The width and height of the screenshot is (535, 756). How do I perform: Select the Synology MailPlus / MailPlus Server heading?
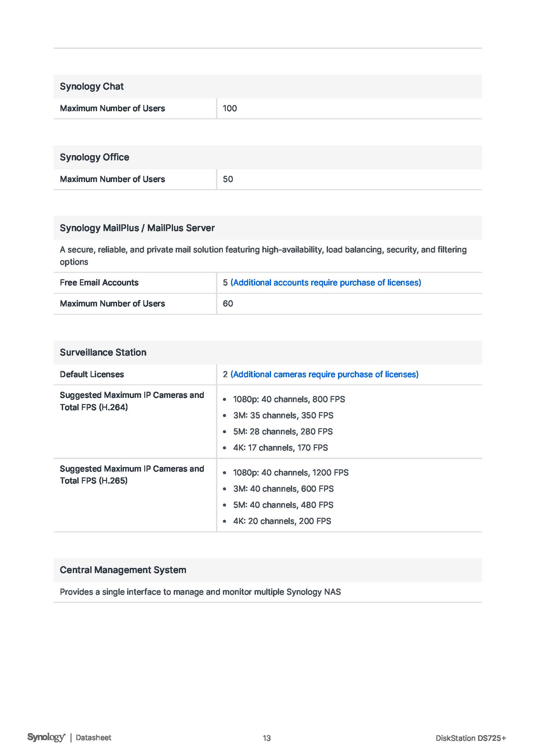click(137, 228)
